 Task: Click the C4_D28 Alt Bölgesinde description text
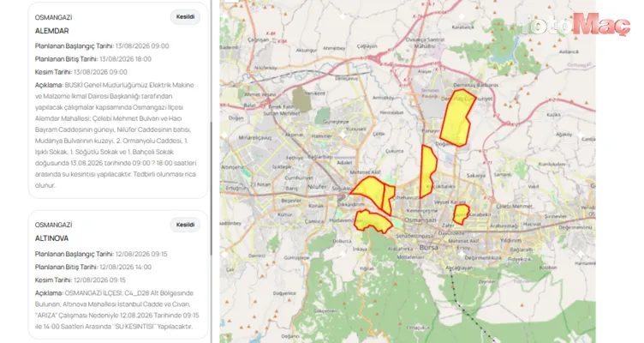click(x=116, y=310)
